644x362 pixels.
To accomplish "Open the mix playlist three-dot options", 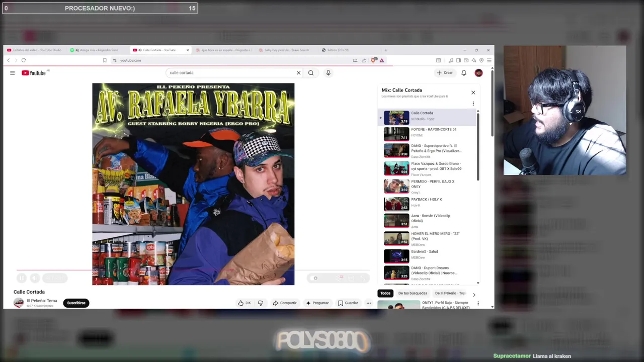I will coord(473,104).
